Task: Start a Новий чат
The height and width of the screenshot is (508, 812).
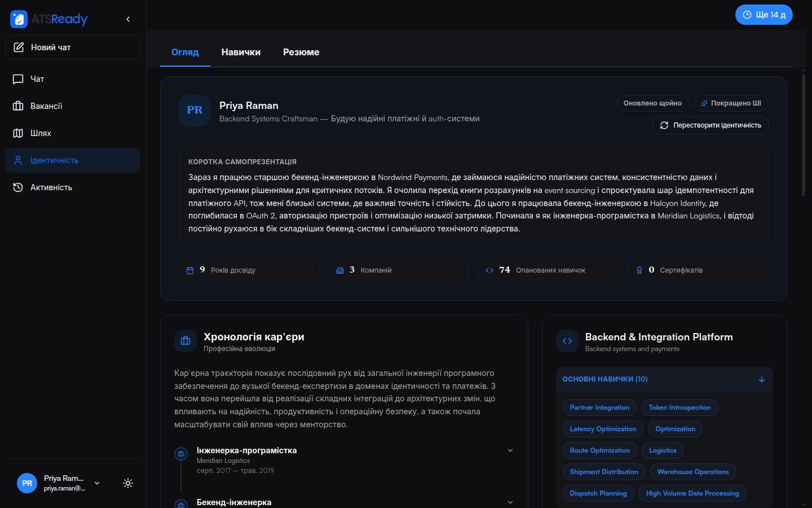Action: [73, 47]
